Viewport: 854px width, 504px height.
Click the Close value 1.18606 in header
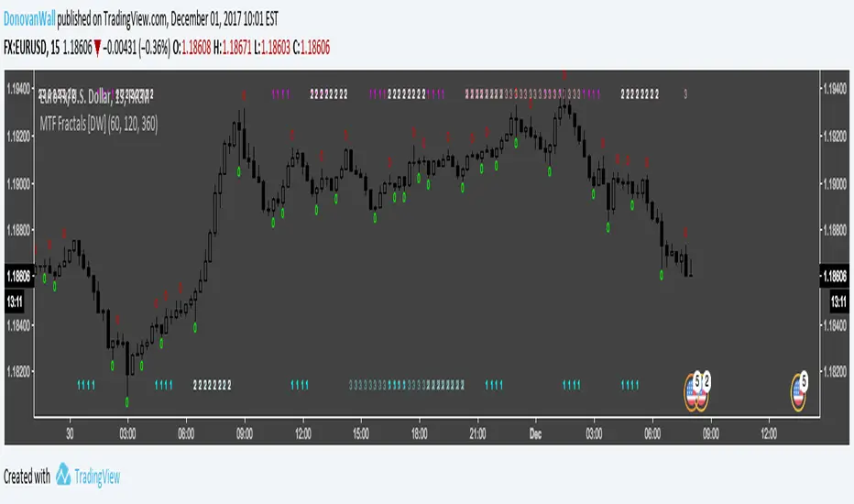click(315, 48)
